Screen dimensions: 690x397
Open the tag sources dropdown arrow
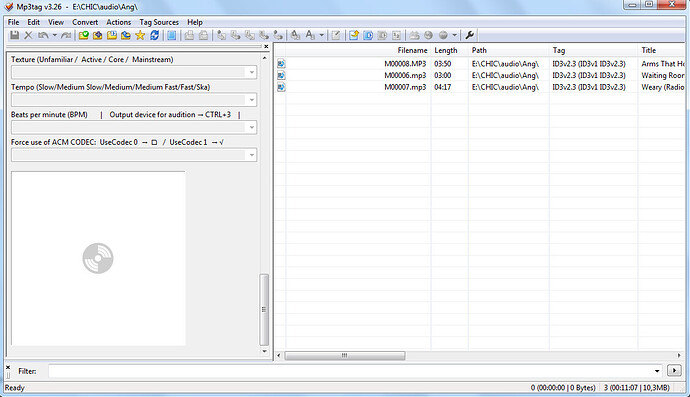[x=455, y=35]
